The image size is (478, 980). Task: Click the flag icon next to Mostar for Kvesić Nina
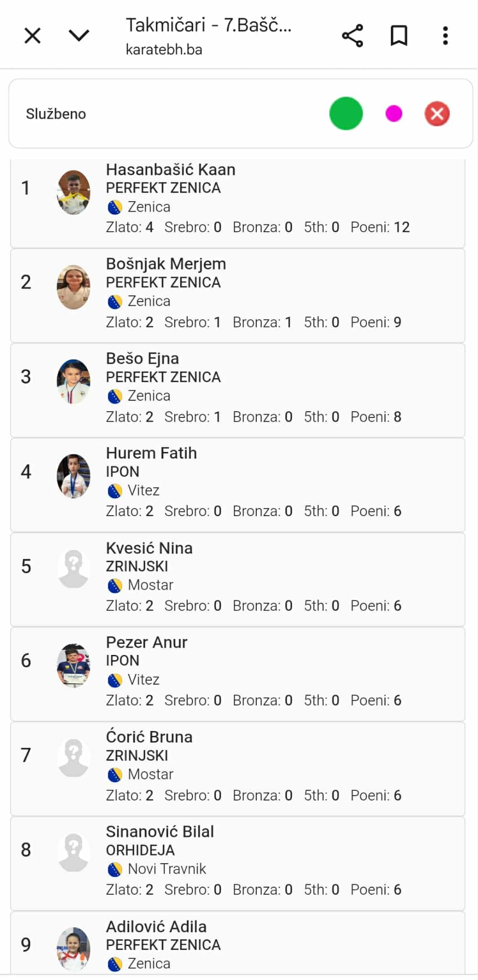[x=114, y=586]
